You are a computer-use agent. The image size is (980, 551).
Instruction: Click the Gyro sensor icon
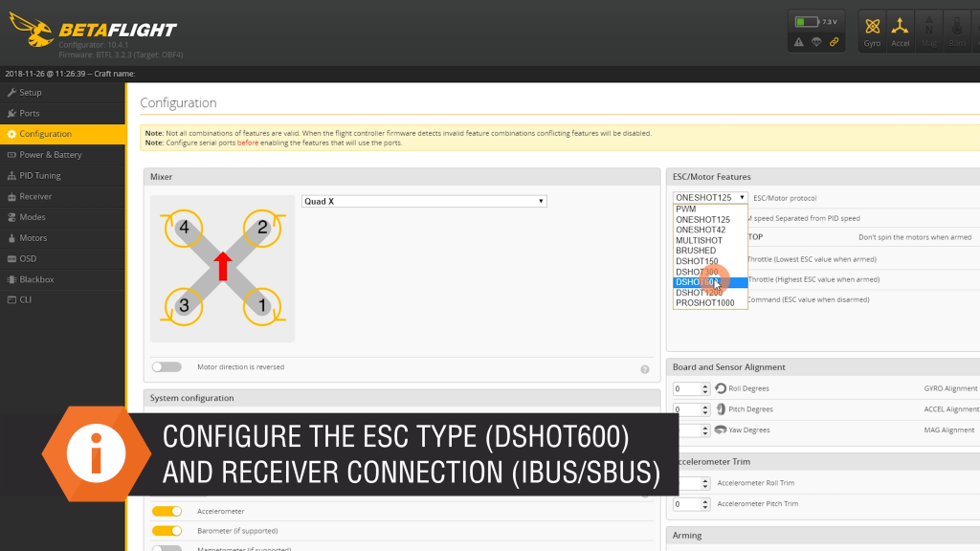coord(872,32)
